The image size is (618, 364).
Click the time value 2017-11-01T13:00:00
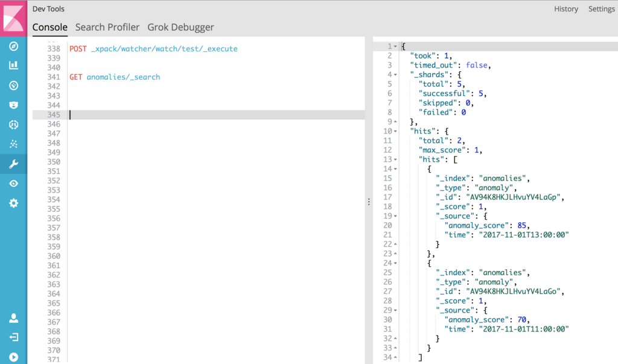coord(524,235)
